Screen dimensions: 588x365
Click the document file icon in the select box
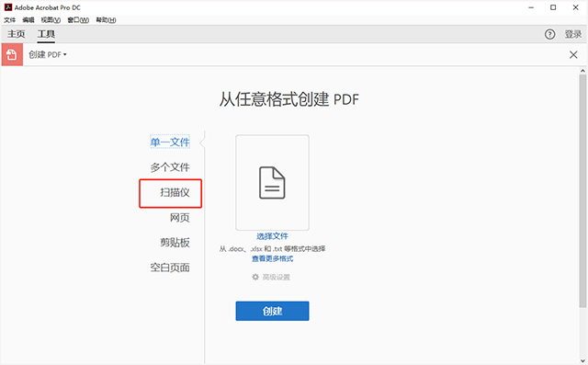pos(272,183)
